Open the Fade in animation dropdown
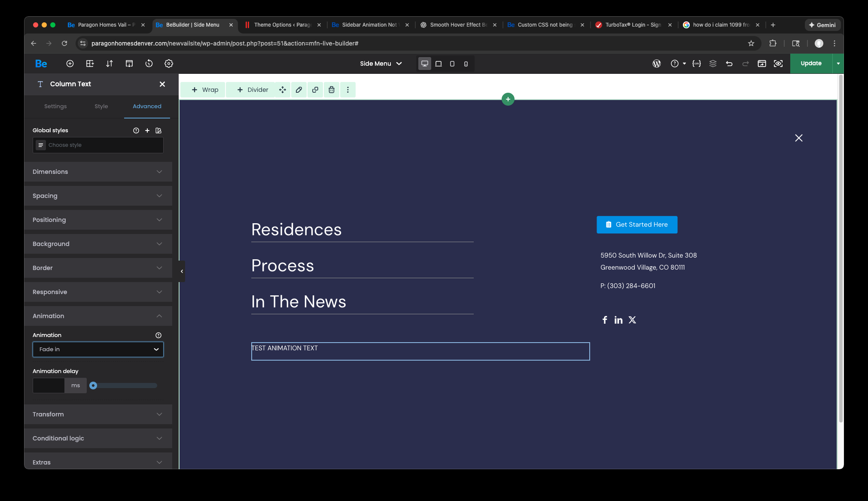 (x=98, y=349)
